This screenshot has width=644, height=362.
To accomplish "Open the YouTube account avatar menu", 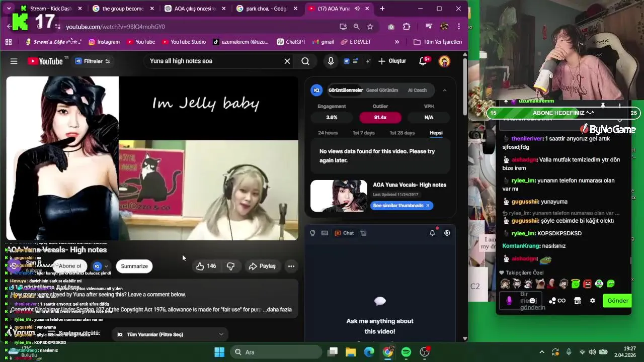I will point(444,61).
